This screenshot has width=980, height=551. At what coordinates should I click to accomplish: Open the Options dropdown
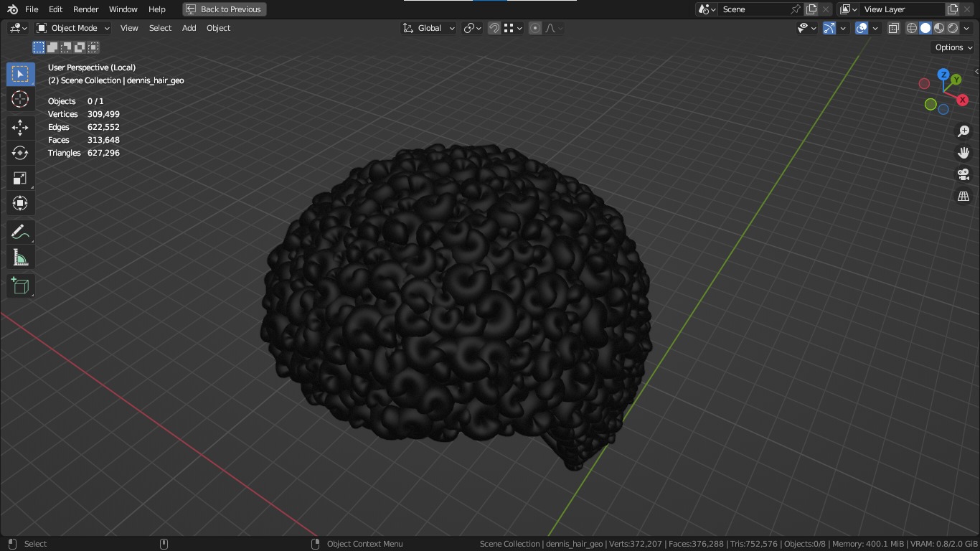point(953,47)
